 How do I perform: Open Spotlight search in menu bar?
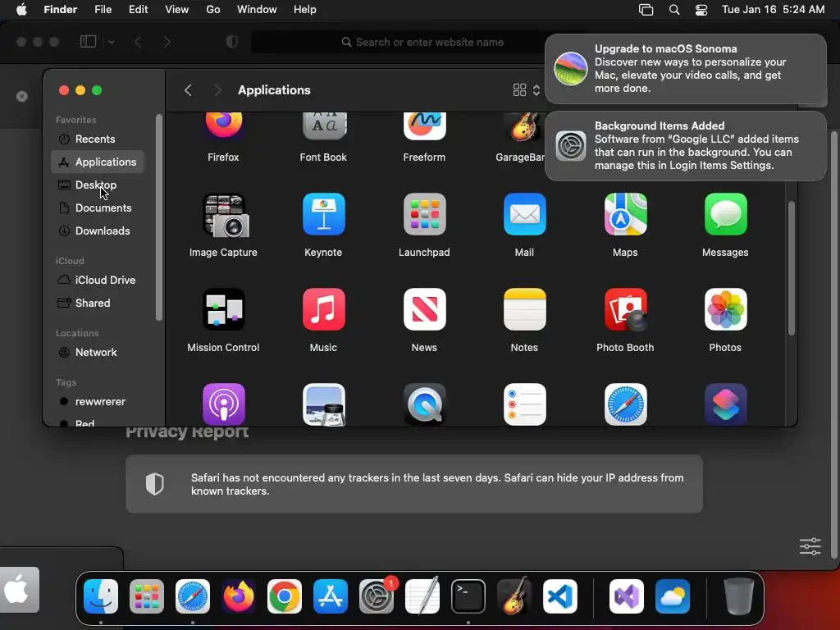click(674, 10)
